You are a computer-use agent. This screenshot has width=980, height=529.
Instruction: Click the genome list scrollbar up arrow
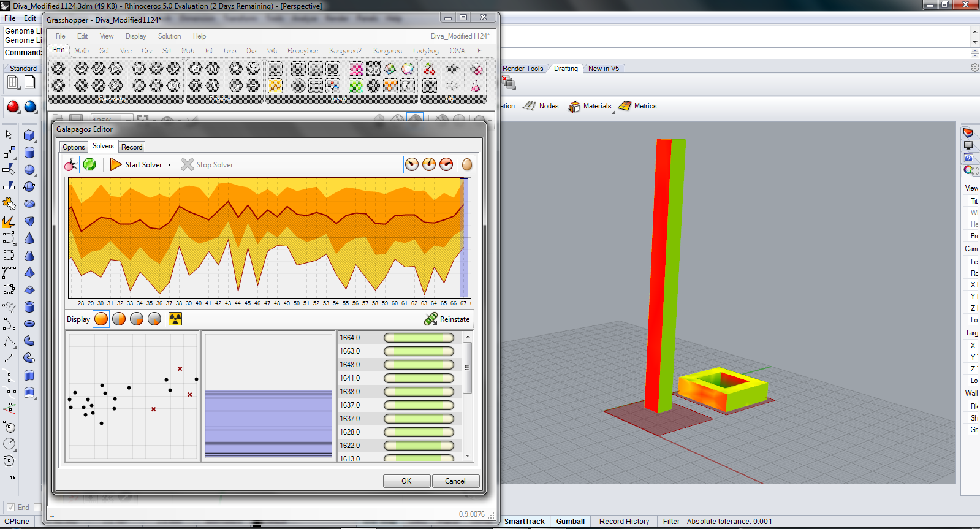[x=468, y=337]
